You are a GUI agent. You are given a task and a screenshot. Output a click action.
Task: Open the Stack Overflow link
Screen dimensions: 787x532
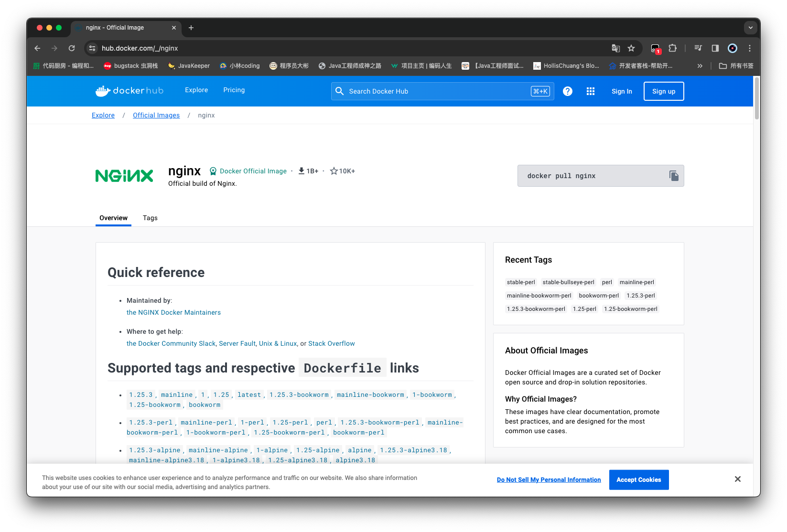pyautogui.click(x=332, y=343)
